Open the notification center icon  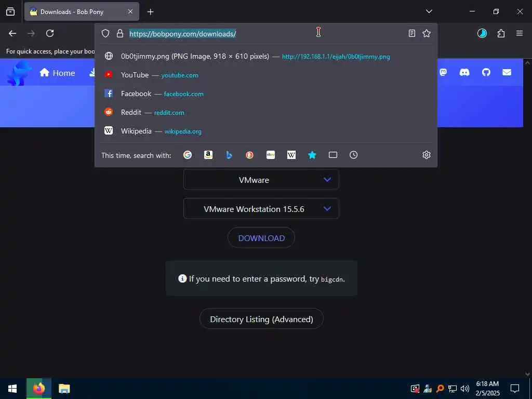(x=515, y=389)
